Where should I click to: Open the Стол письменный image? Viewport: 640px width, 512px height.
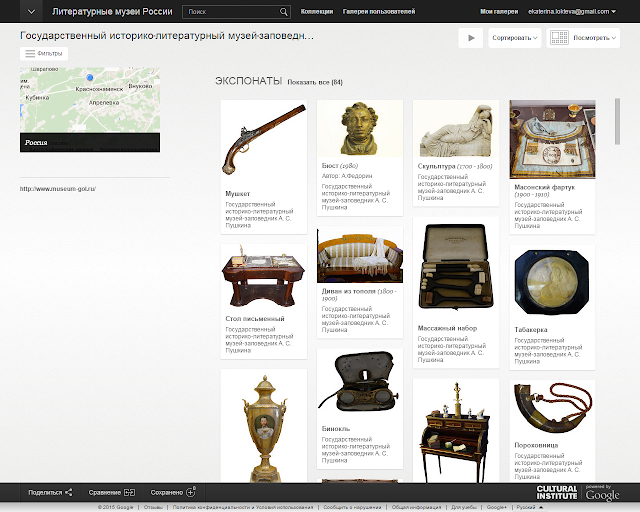(x=264, y=276)
